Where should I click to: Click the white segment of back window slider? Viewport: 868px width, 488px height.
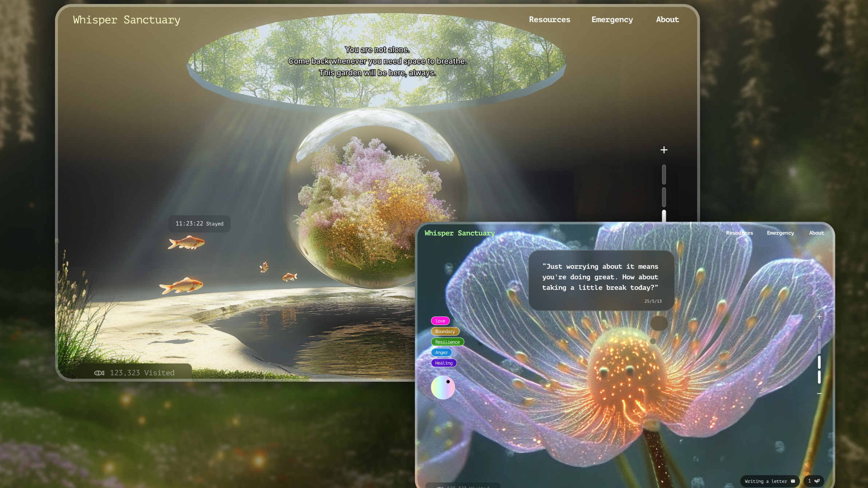(x=664, y=216)
